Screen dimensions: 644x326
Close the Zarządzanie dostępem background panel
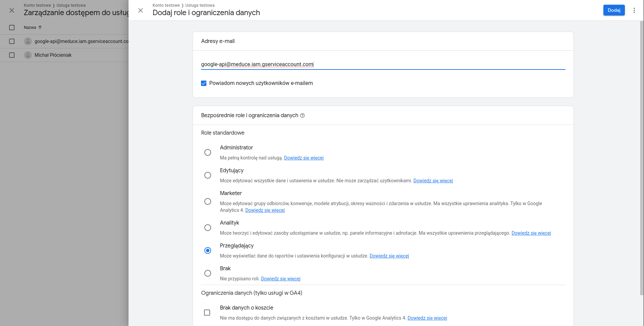click(x=12, y=10)
